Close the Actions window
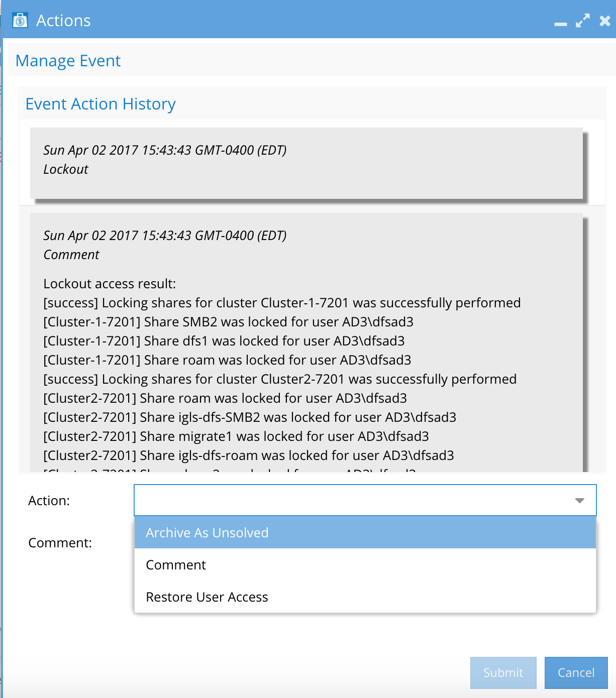The width and height of the screenshot is (616, 698). click(605, 21)
